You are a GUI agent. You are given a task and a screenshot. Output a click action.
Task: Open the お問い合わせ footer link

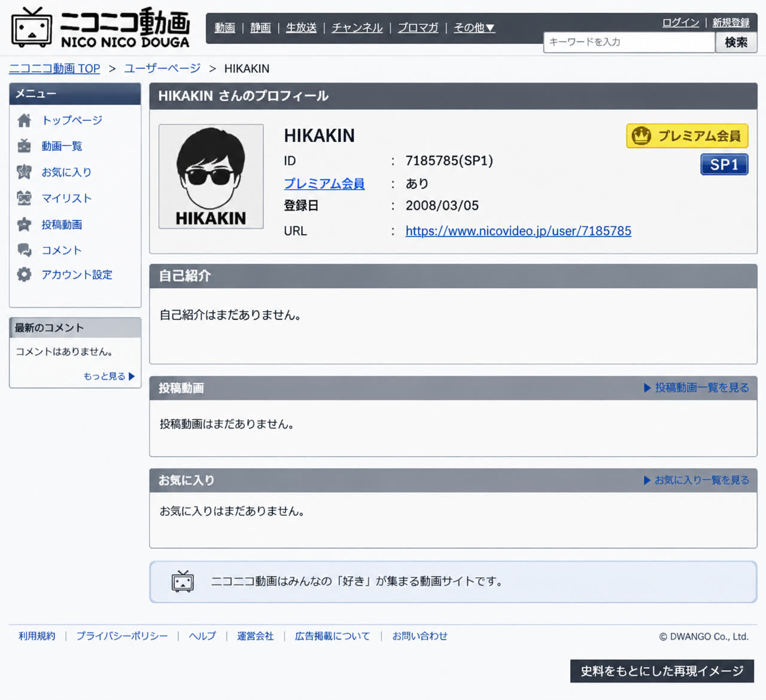point(420,636)
